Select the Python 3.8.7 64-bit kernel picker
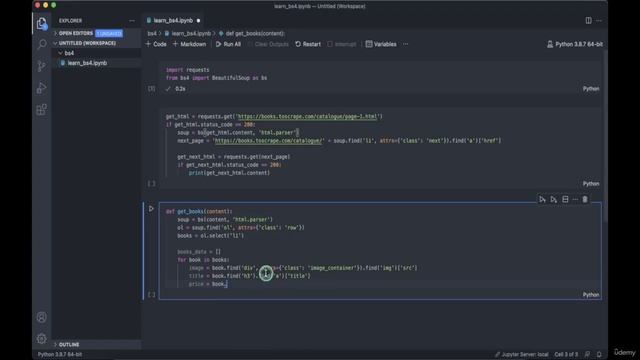The image size is (640, 360). [575, 44]
